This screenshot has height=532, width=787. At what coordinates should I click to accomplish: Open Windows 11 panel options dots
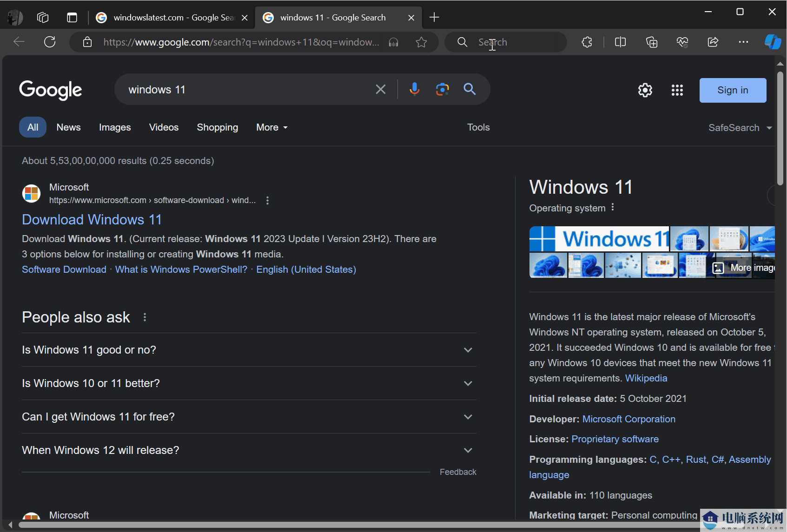[613, 207]
